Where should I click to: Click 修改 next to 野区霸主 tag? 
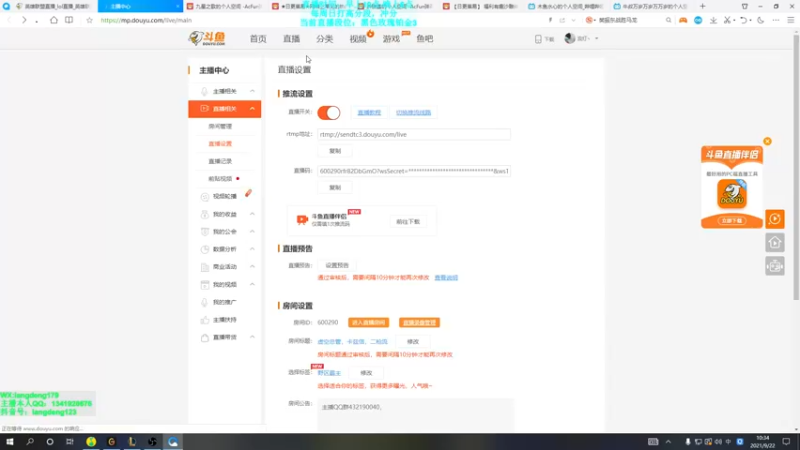[x=366, y=373]
